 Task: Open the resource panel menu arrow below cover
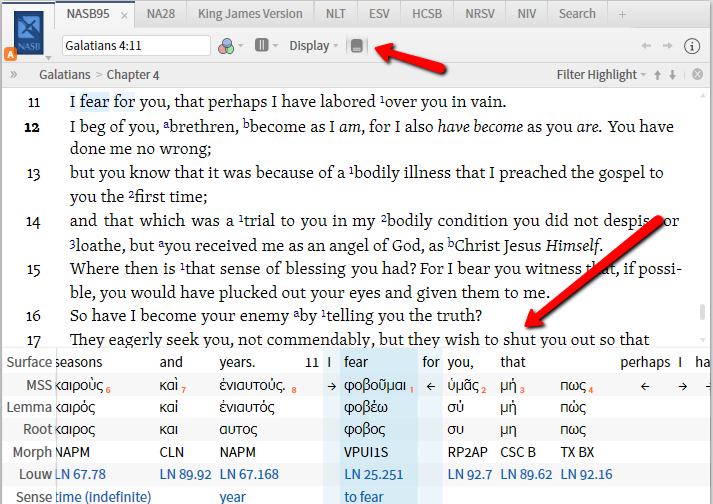[48, 58]
